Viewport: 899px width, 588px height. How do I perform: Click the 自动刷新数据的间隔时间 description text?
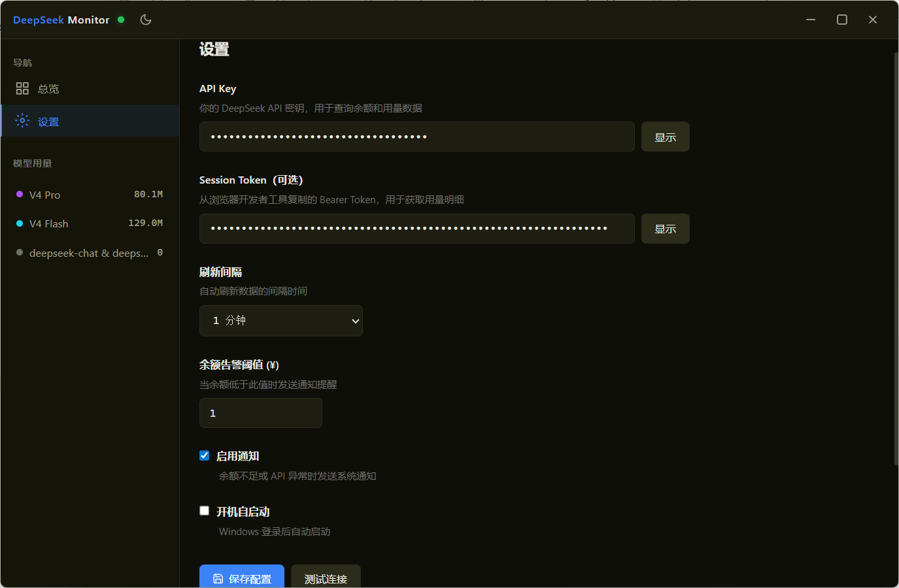254,291
